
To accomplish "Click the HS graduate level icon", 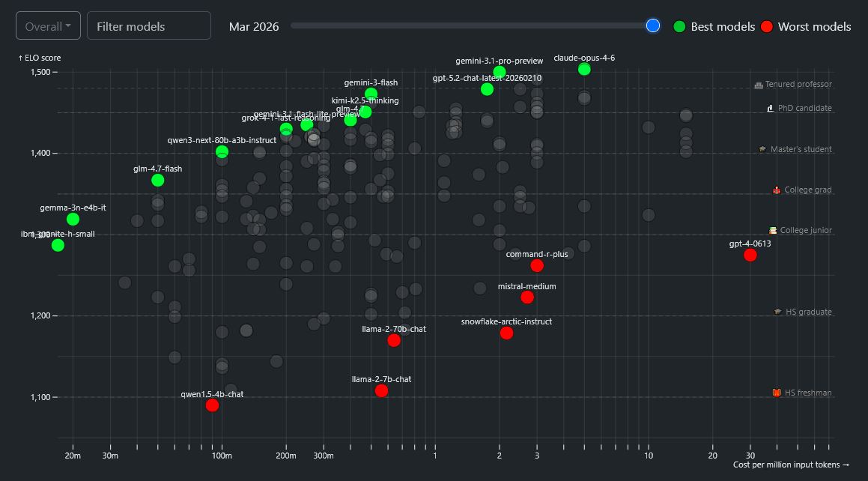I will coord(778,312).
